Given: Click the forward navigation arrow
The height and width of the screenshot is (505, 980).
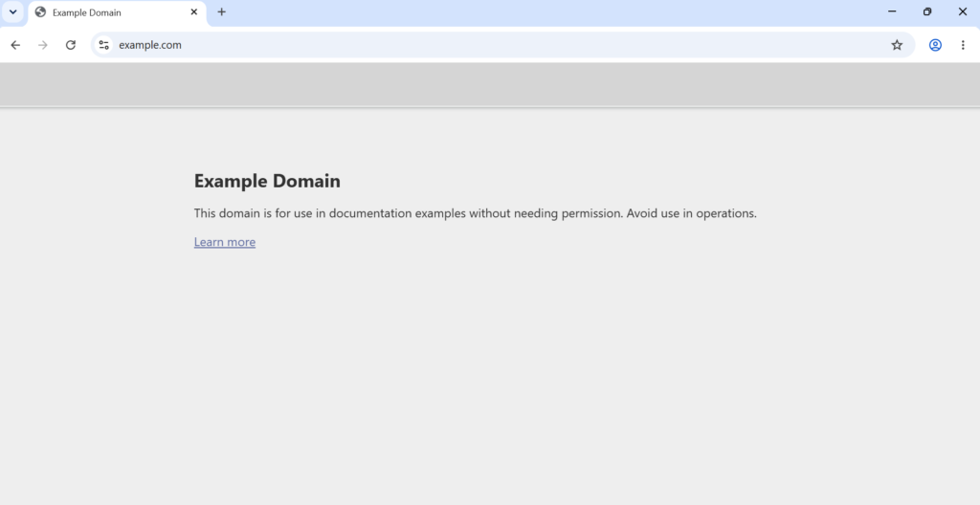Looking at the screenshot, I should [42, 45].
